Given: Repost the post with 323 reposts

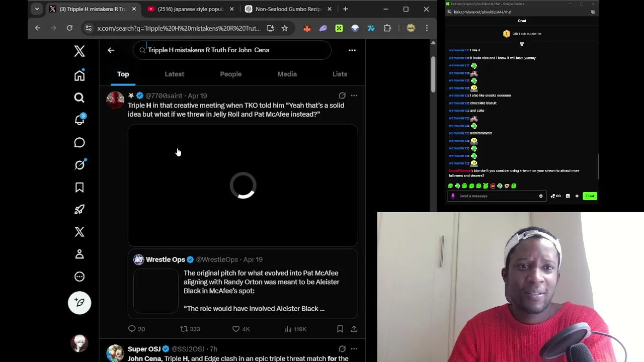Looking at the screenshot, I should click(x=190, y=329).
